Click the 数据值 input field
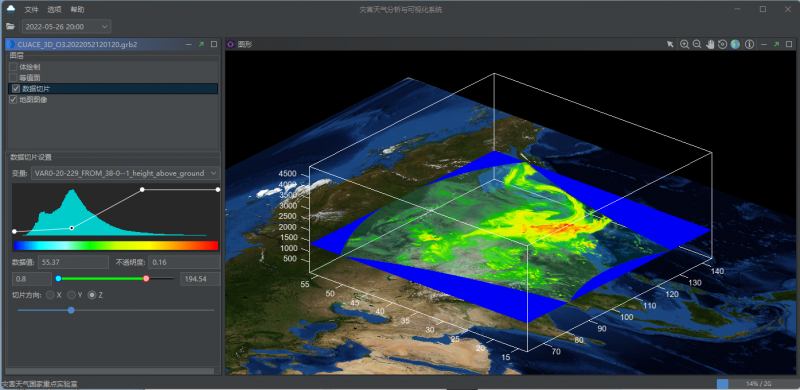The width and height of the screenshot is (800, 390). pyautogui.click(x=73, y=262)
